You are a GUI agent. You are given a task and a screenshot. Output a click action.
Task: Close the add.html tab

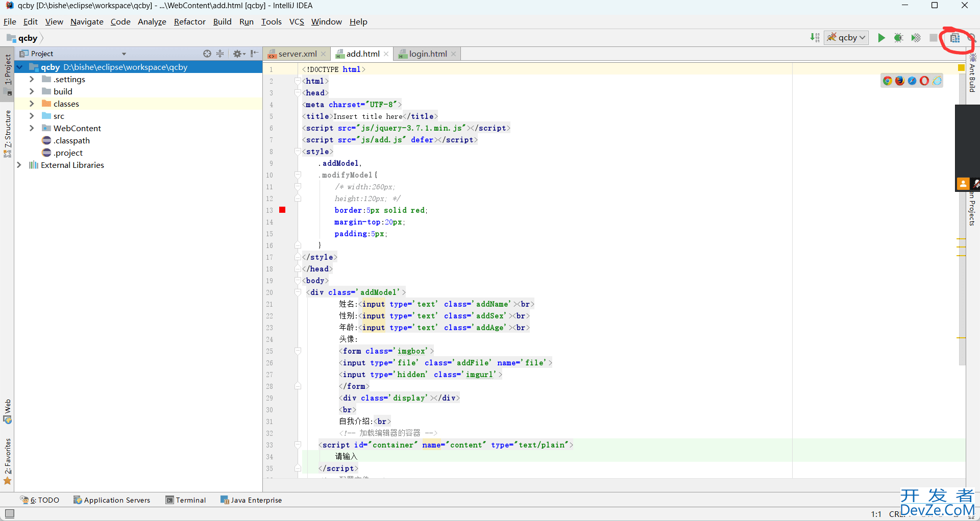(386, 54)
